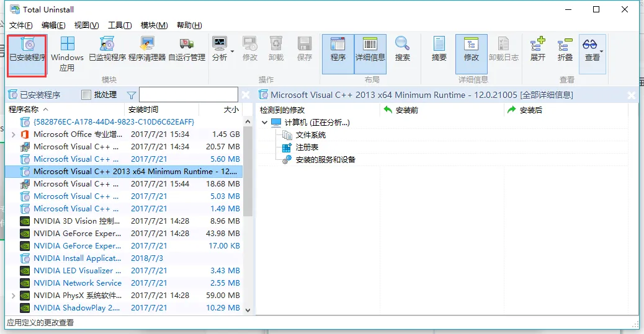Click the 检测到的修改 column header
Viewport: 644px width, 334px height.
point(319,110)
